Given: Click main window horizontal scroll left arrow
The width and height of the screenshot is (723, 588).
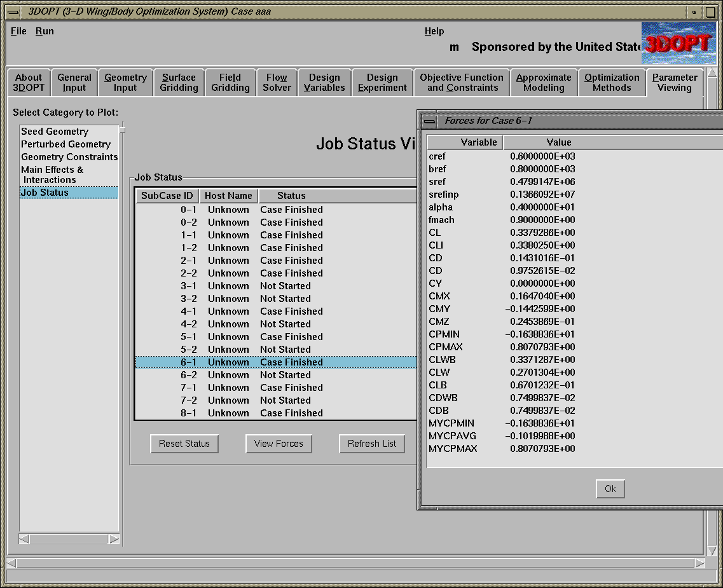Looking at the screenshot, I should 11,563.
